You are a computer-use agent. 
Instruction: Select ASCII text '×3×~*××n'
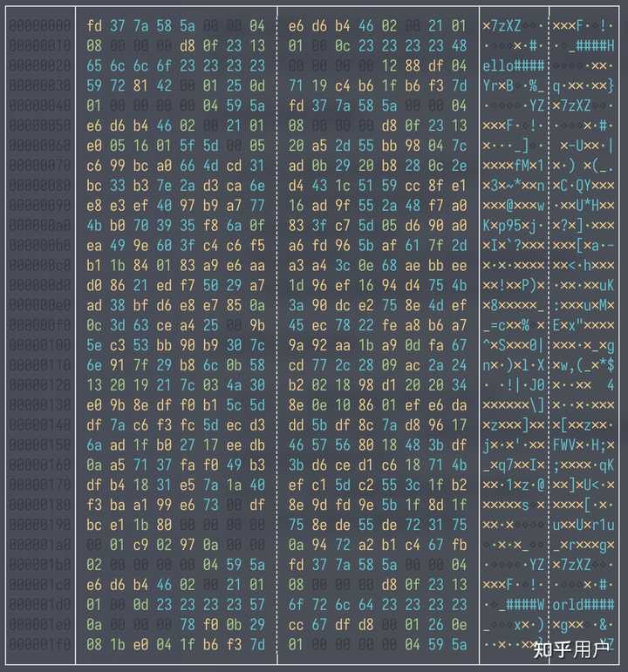click(514, 186)
